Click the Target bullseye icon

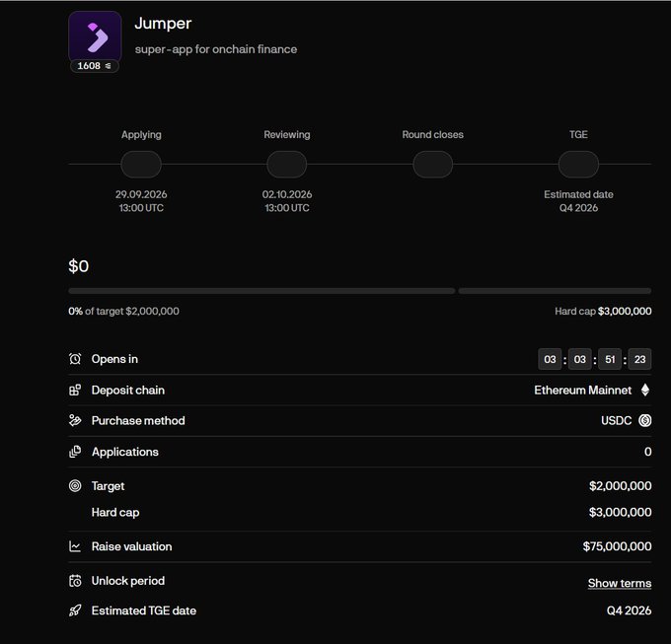point(75,486)
